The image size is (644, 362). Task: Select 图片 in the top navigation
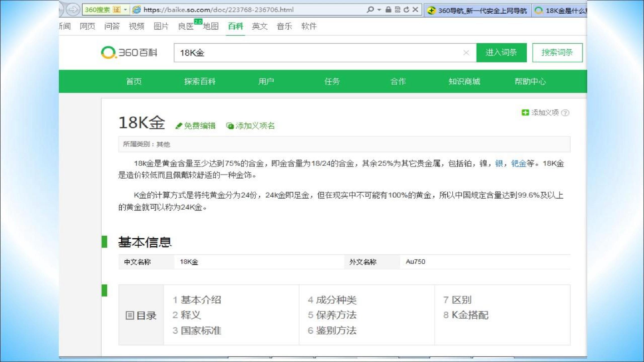point(161,26)
